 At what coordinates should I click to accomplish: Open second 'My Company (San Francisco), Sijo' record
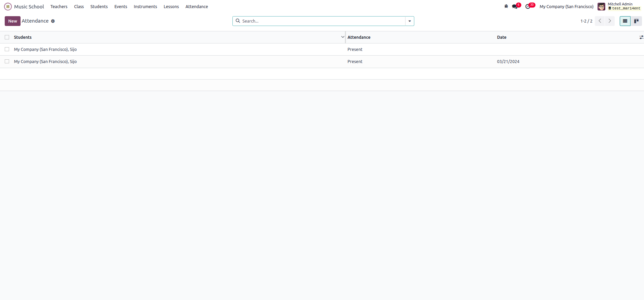tap(45, 62)
